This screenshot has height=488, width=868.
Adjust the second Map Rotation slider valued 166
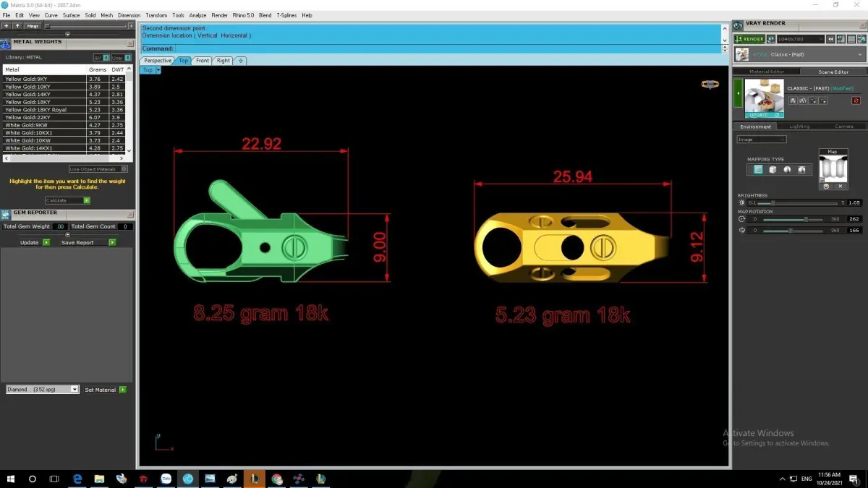792,231
